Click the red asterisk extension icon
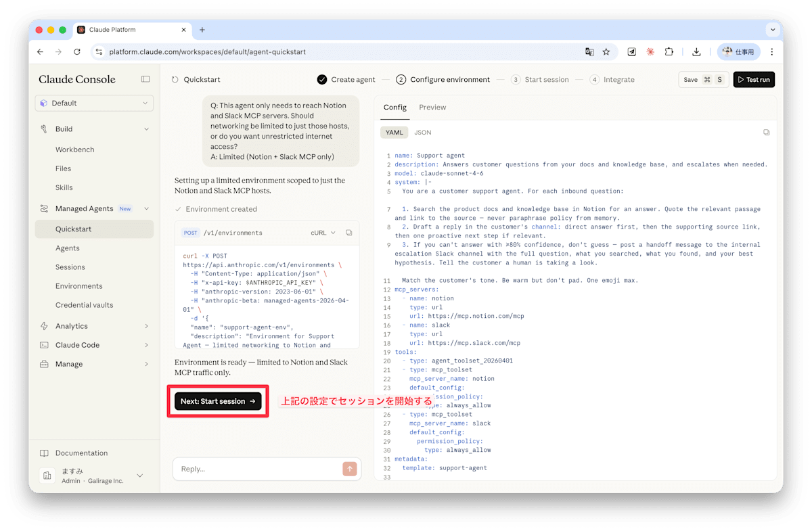This screenshot has width=812, height=531. [650, 51]
